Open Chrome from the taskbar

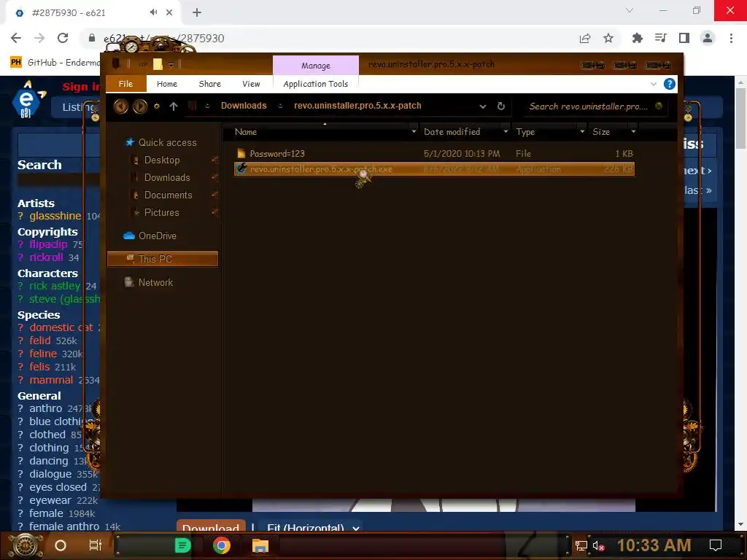tap(221, 545)
